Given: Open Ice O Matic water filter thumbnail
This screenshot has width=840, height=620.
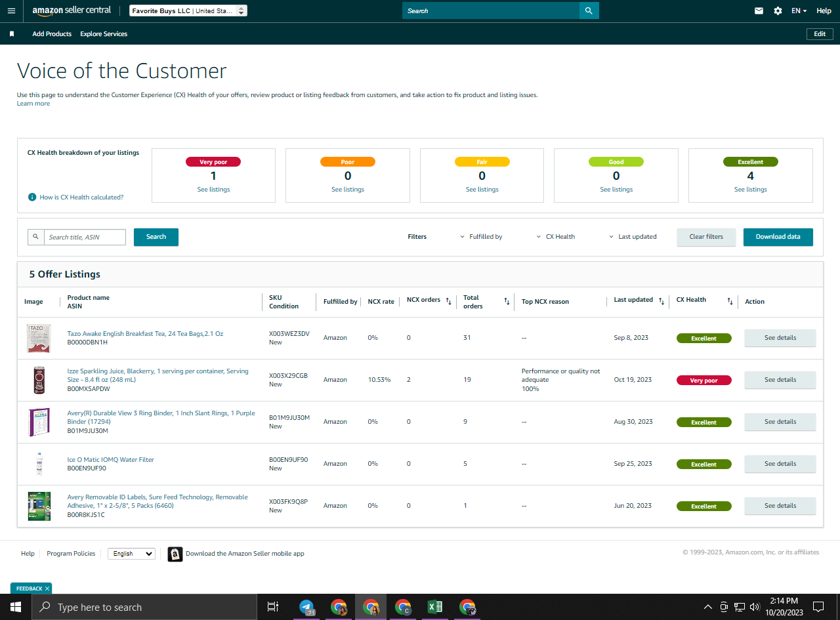Looking at the screenshot, I should [x=39, y=465].
